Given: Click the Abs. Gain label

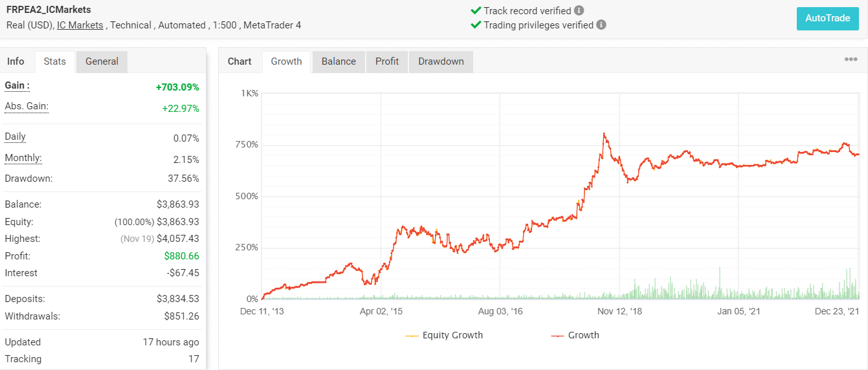Looking at the screenshot, I should pos(27,106).
